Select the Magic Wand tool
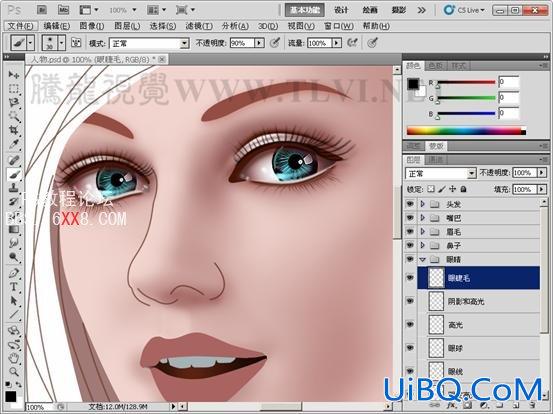 [14, 116]
